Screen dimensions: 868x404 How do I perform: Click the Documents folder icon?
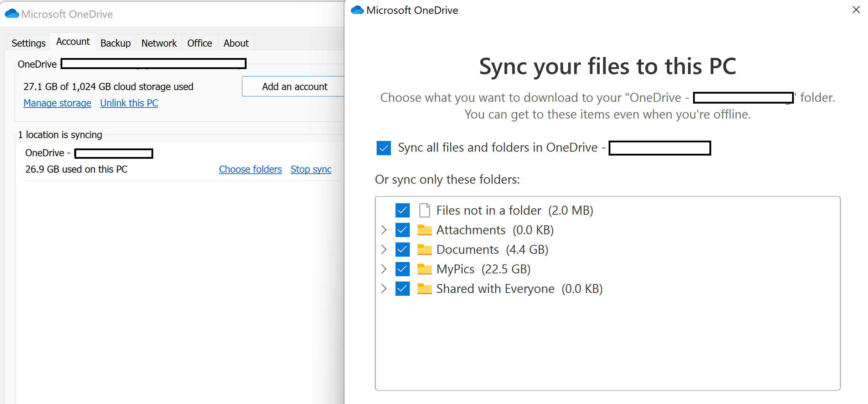[x=424, y=249]
